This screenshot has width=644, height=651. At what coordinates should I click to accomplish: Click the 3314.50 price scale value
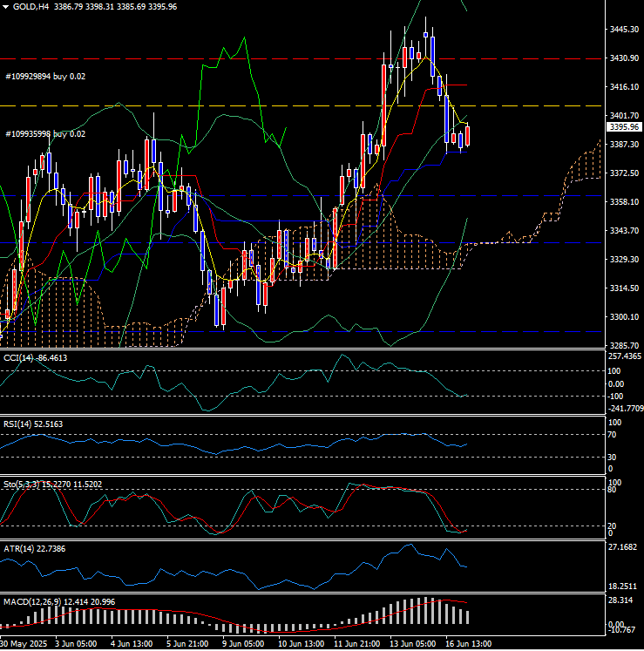pyautogui.click(x=624, y=288)
